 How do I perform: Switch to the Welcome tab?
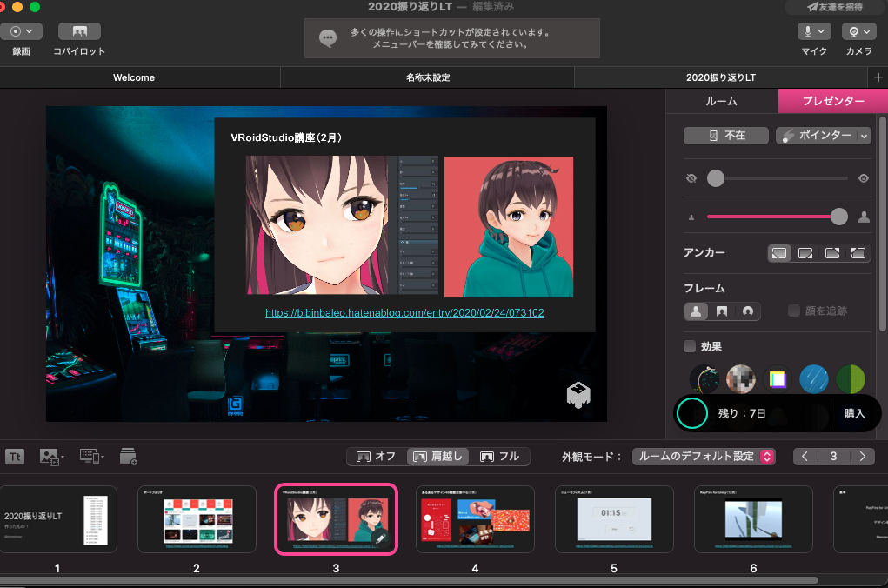coord(134,77)
